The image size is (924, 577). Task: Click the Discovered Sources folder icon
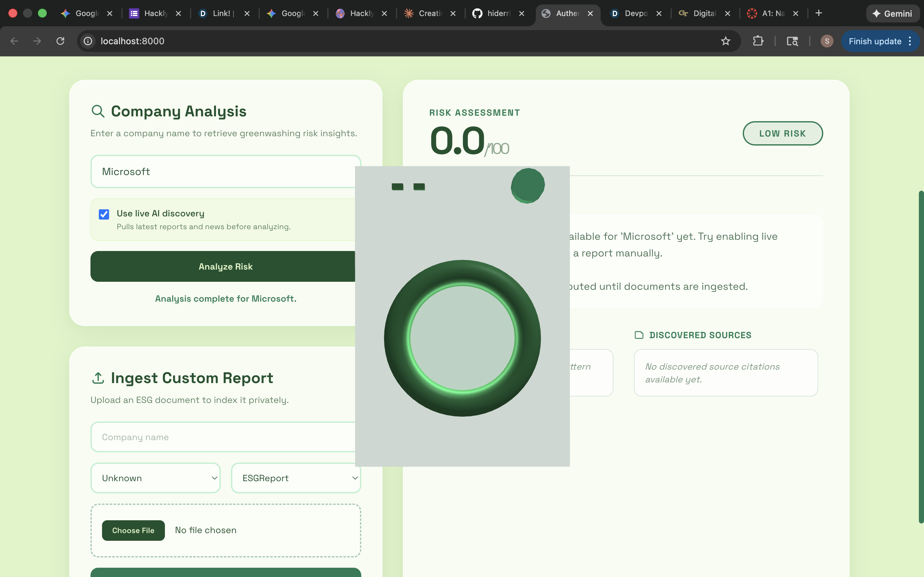pos(639,335)
